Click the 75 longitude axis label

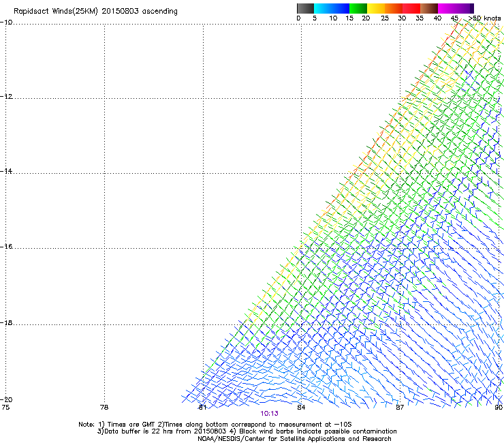(5, 408)
